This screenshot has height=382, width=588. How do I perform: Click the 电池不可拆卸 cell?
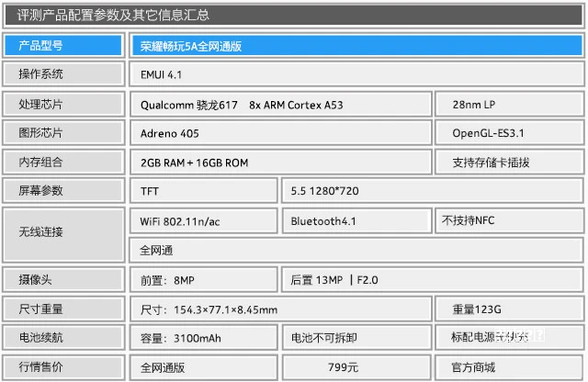pos(356,338)
